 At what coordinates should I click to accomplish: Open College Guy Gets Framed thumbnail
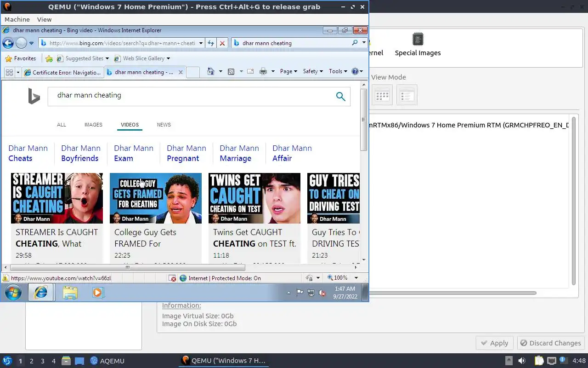[156, 198]
